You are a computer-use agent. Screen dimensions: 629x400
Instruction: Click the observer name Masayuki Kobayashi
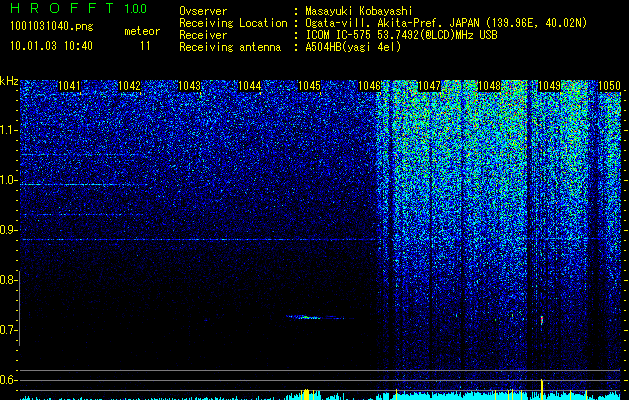(359, 11)
